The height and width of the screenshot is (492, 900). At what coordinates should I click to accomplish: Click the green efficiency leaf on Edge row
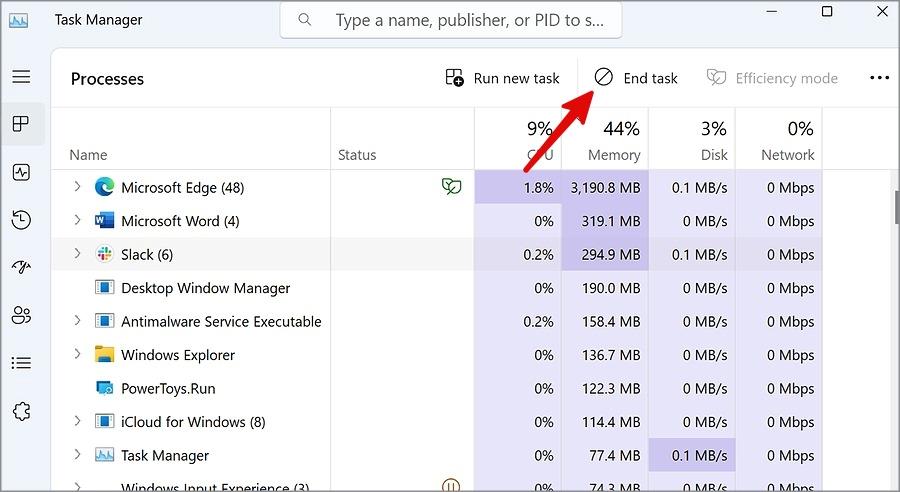pos(452,186)
